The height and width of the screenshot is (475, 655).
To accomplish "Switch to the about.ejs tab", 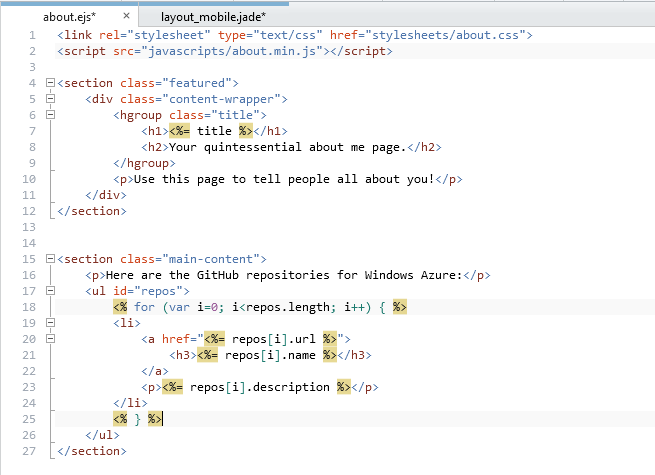I will click(x=69, y=17).
